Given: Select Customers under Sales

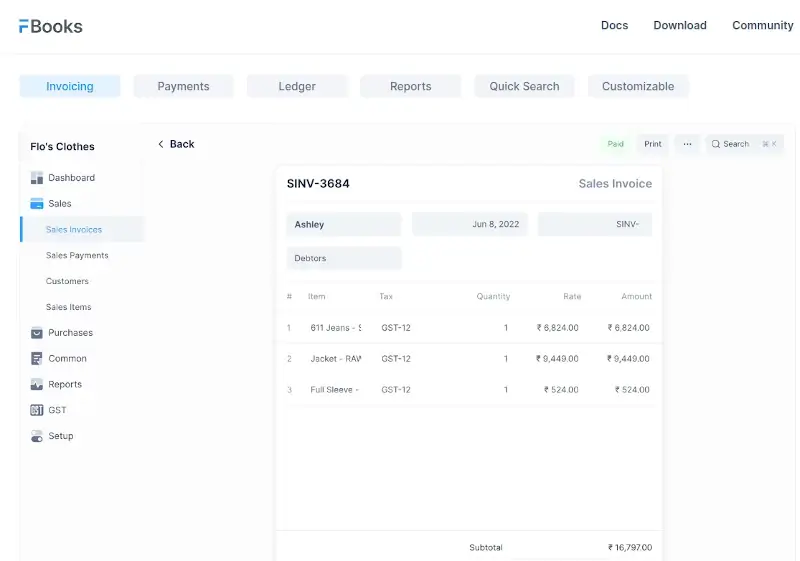Looking at the screenshot, I should click(67, 282).
